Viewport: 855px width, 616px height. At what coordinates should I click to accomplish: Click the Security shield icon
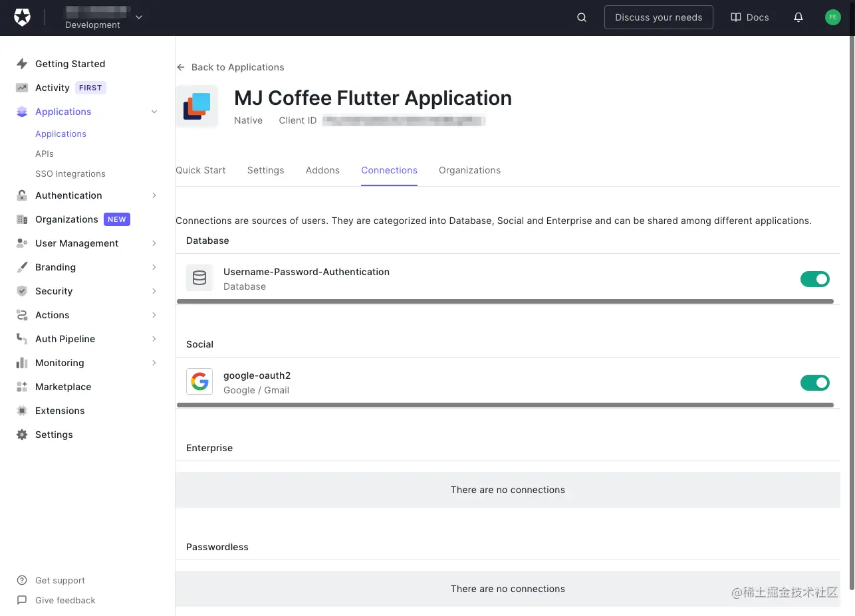click(x=22, y=291)
